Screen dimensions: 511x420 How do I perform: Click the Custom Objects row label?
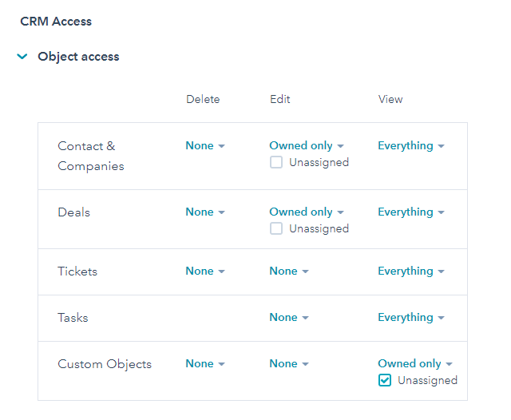[x=105, y=364]
